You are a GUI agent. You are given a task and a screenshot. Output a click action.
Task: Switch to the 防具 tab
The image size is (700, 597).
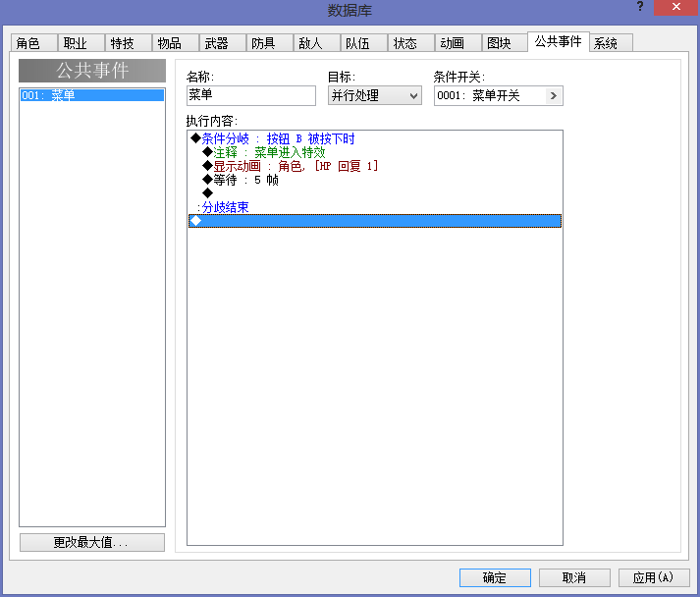click(x=270, y=43)
